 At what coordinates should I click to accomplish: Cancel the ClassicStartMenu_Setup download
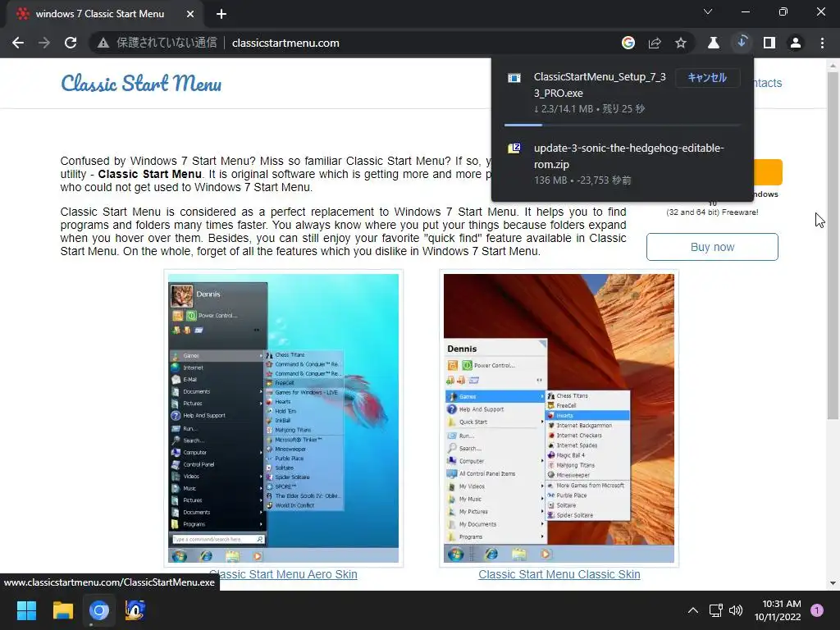(x=706, y=78)
